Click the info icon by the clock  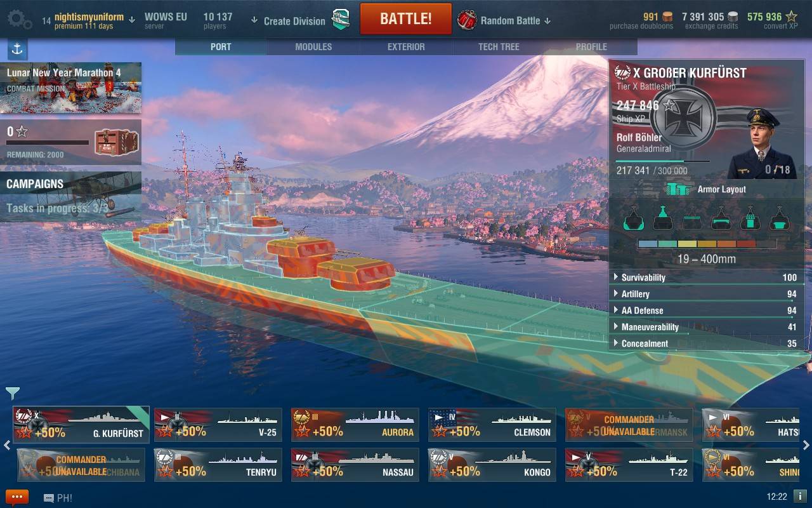[800, 497]
